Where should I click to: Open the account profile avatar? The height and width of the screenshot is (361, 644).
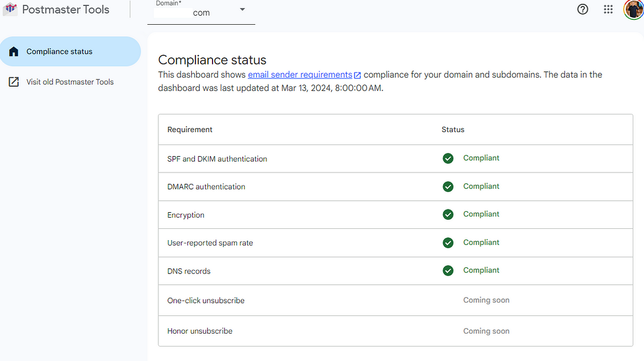pos(634,9)
